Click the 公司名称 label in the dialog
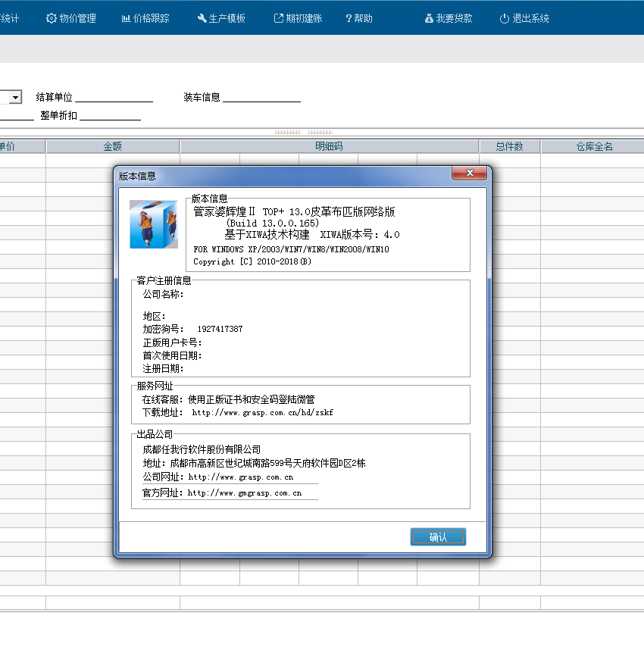Viewport: 644px width, 666px height. (163, 294)
